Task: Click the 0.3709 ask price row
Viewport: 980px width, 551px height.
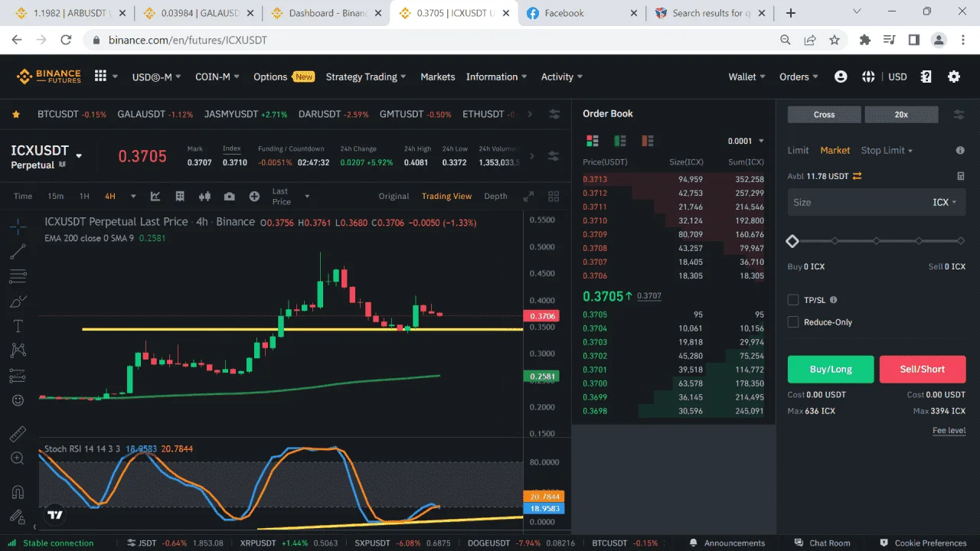Action: 673,234
